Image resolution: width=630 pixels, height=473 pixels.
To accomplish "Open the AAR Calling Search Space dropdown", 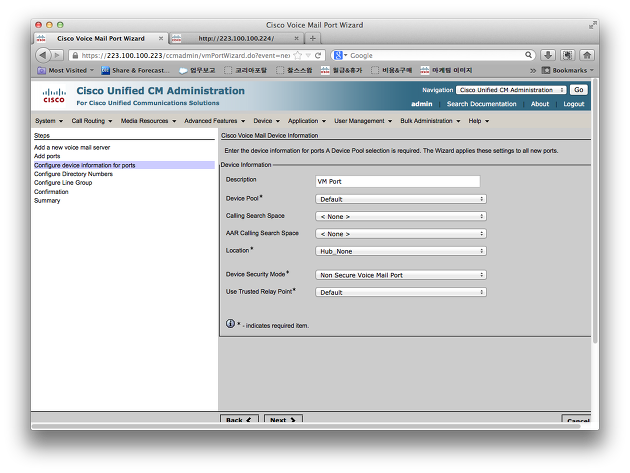I will pyautogui.click(x=401, y=234).
